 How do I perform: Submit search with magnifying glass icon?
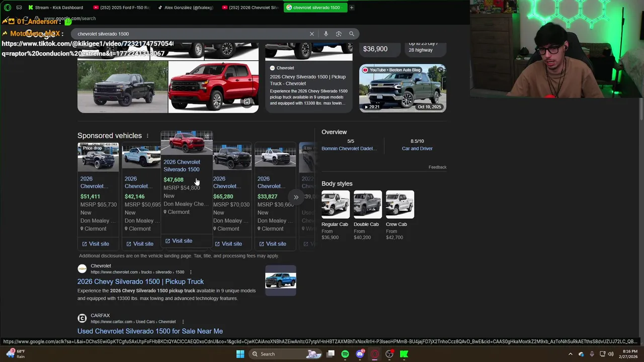pos(352,34)
